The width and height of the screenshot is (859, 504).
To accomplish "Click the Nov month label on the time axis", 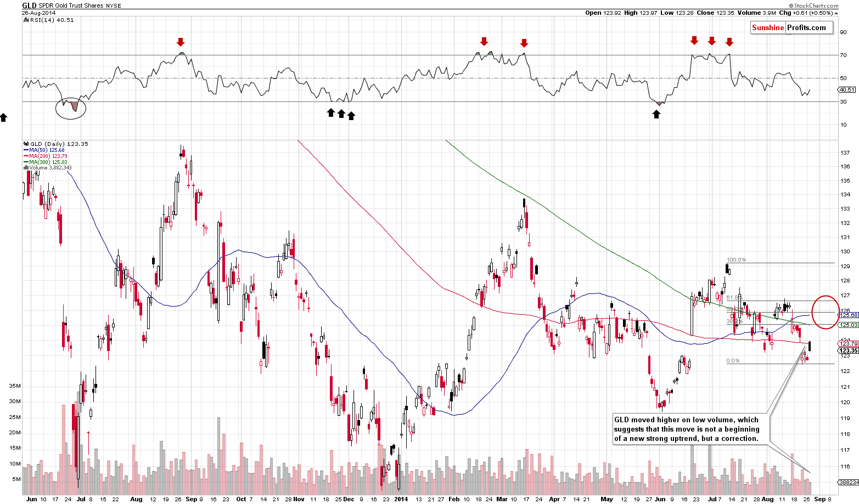I will click(x=299, y=499).
